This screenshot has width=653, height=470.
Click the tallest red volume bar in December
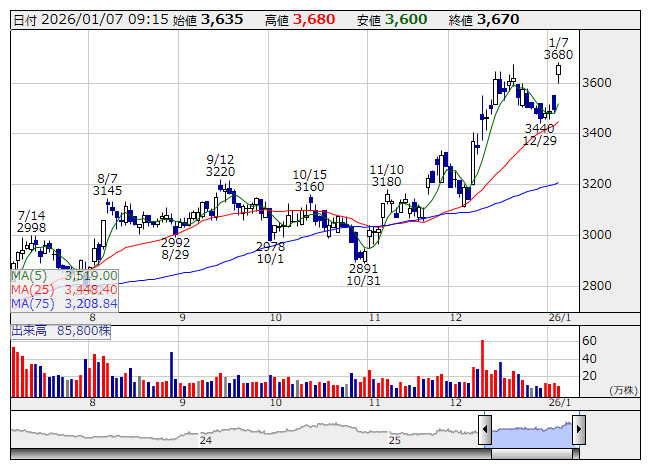tap(482, 368)
